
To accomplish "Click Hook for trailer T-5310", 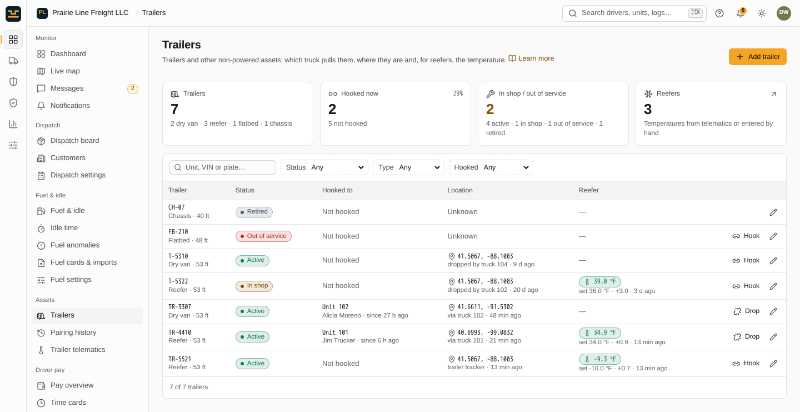I will pyautogui.click(x=746, y=261).
